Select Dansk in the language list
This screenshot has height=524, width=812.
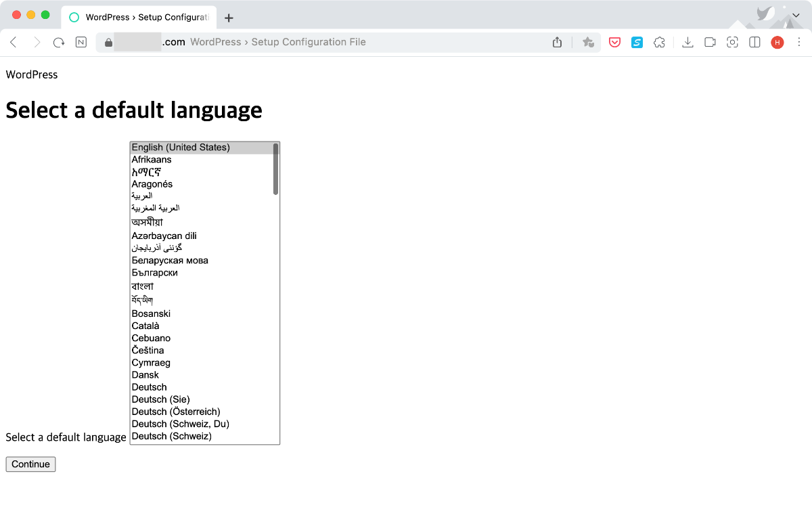pyautogui.click(x=201, y=374)
